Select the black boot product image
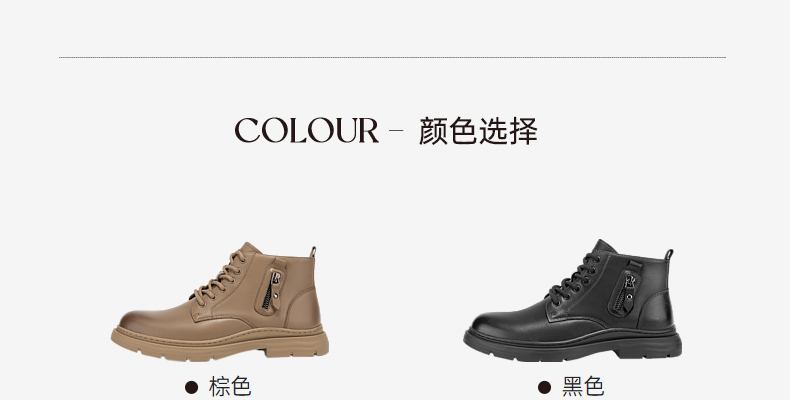Viewport: 790px width, 400px height. (572, 300)
